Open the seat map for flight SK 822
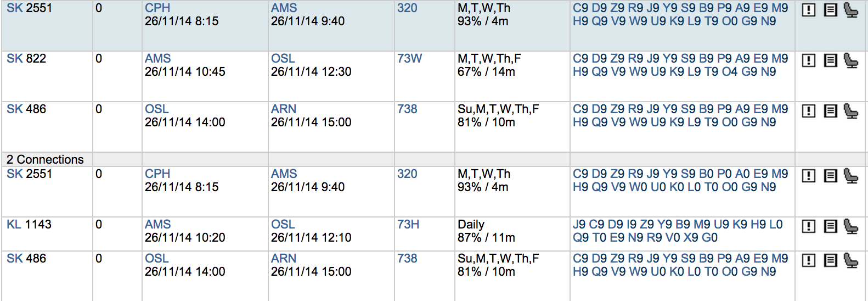The height and width of the screenshot is (301, 868). click(850, 60)
